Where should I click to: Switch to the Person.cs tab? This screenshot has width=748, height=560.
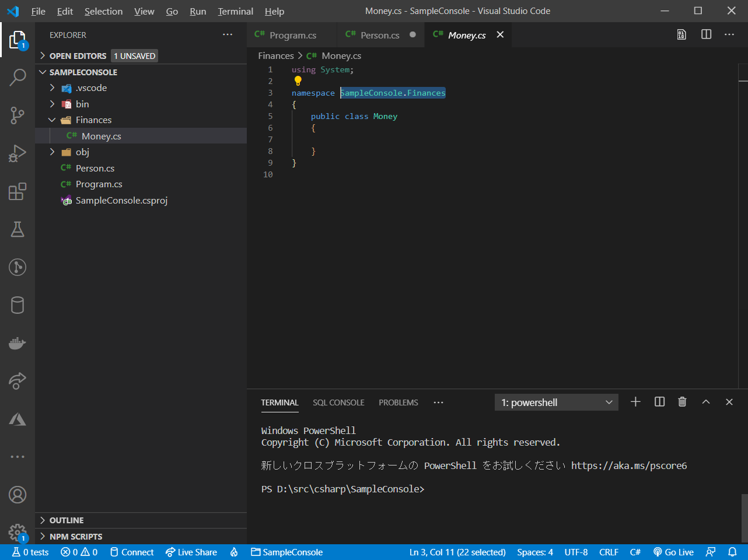(x=380, y=35)
